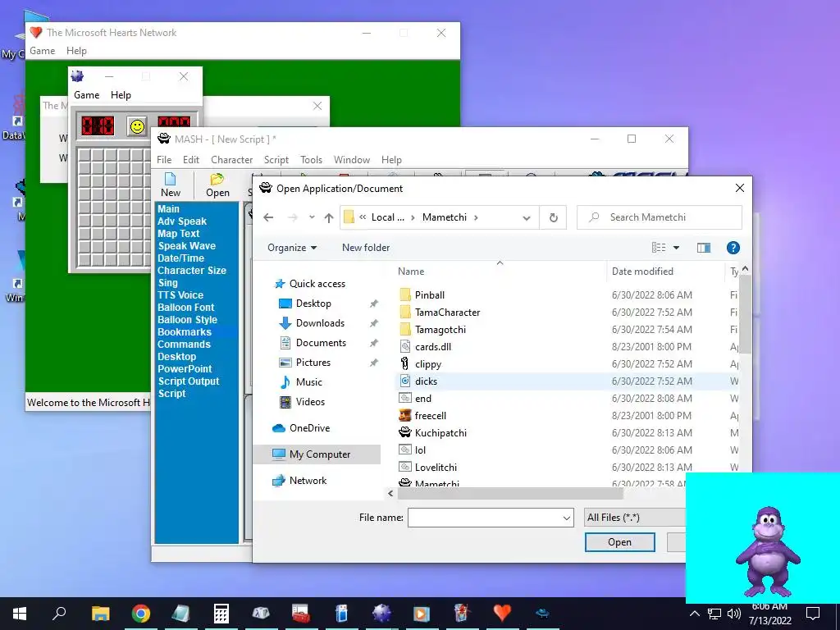Click the red toolbox icon on taskbar
The image size is (840, 630).
[x=301, y=614]
